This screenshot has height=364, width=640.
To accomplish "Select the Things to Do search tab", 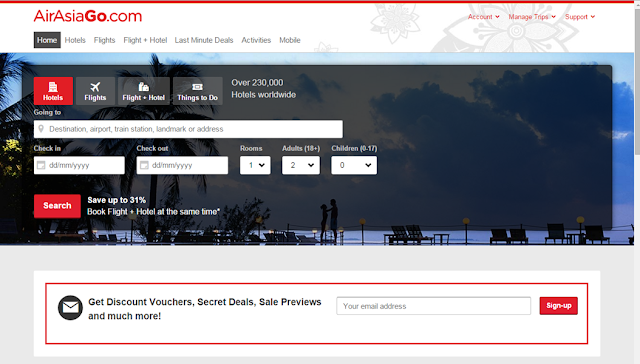I will click(198, 91).
